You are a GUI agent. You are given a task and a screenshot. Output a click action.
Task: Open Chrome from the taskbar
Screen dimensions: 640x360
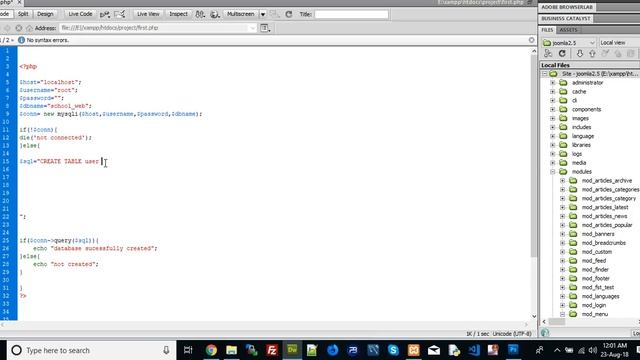(x=211, y=350)
